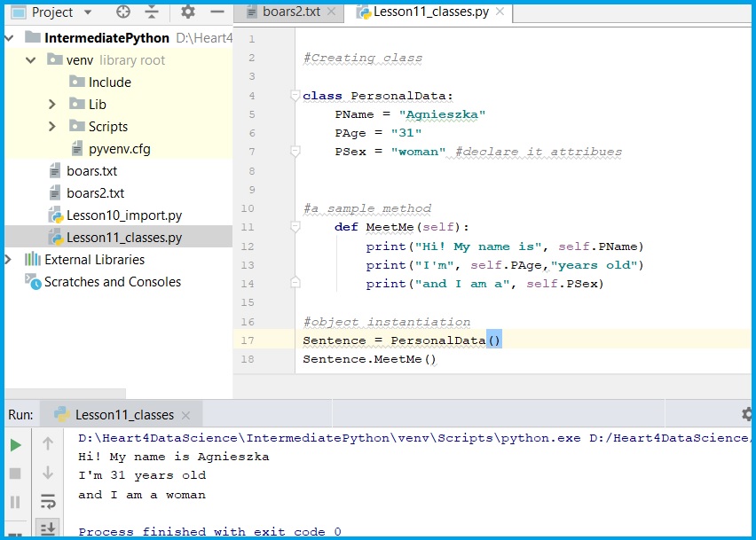This screenshot has height=540, width=756.
Task: Close the Lesson11_classes.py editor tab
Action: (500, 12)
